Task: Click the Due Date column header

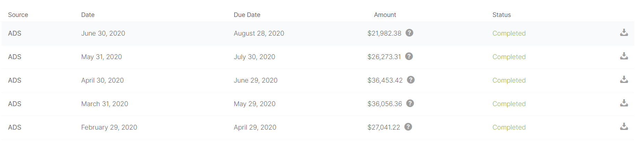Action: point(247,15)
